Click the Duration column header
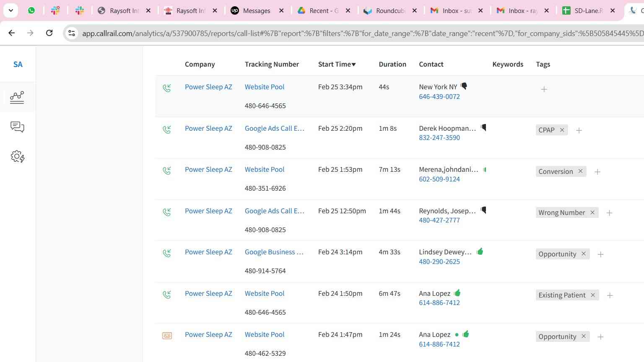 point(392,64)
